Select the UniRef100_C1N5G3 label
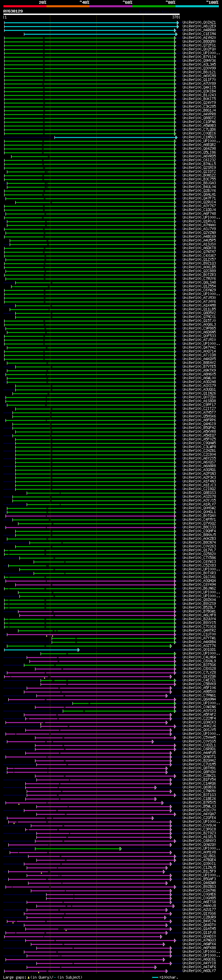The height and width of the screenshot is (980, 222). 199,137
